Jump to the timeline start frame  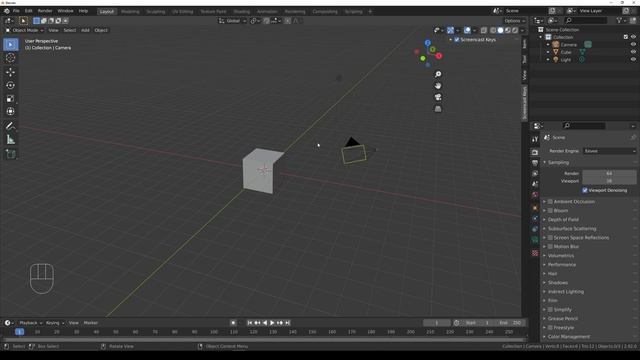tap(250, 323)
